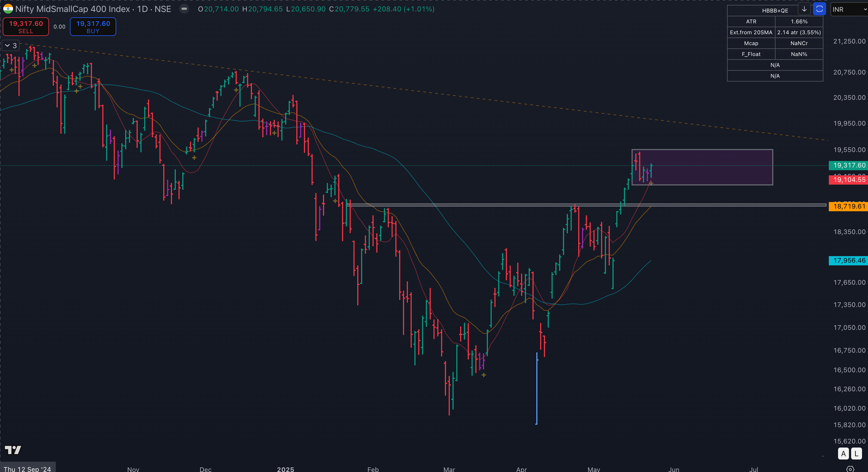
Task: Select the high value H20,794.65
Action: tap(263, 9)
